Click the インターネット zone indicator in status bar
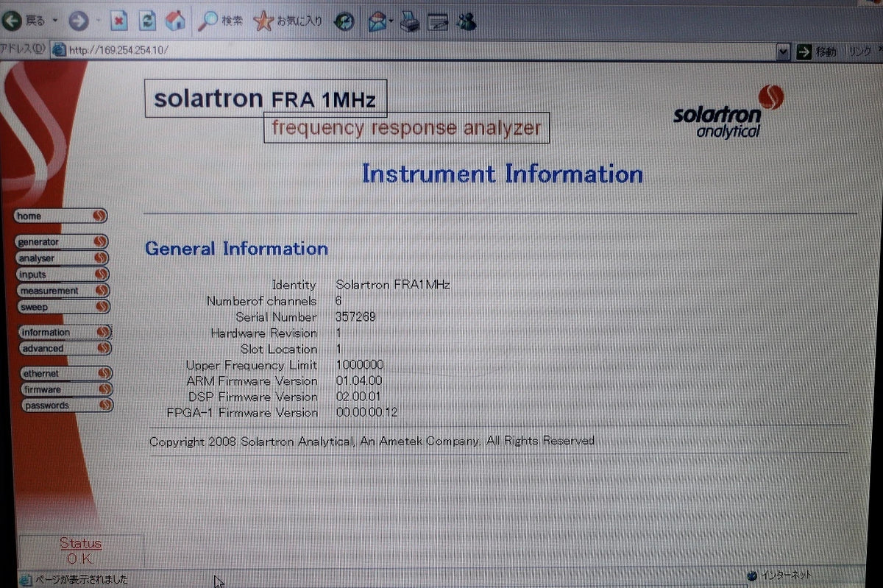The width and height of the screenshot is (883, 588). [x=781, y=575]
